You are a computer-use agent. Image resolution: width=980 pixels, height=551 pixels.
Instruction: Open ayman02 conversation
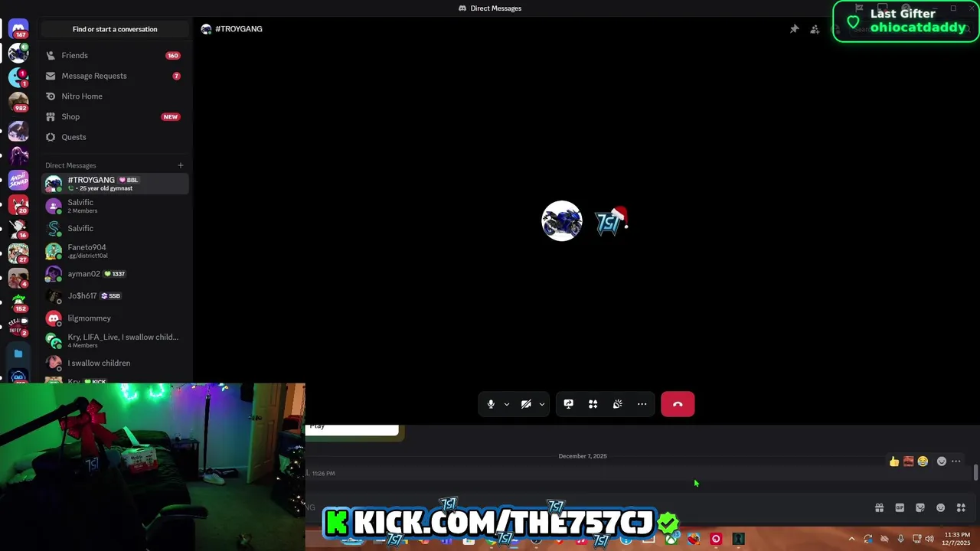(115, 273)
